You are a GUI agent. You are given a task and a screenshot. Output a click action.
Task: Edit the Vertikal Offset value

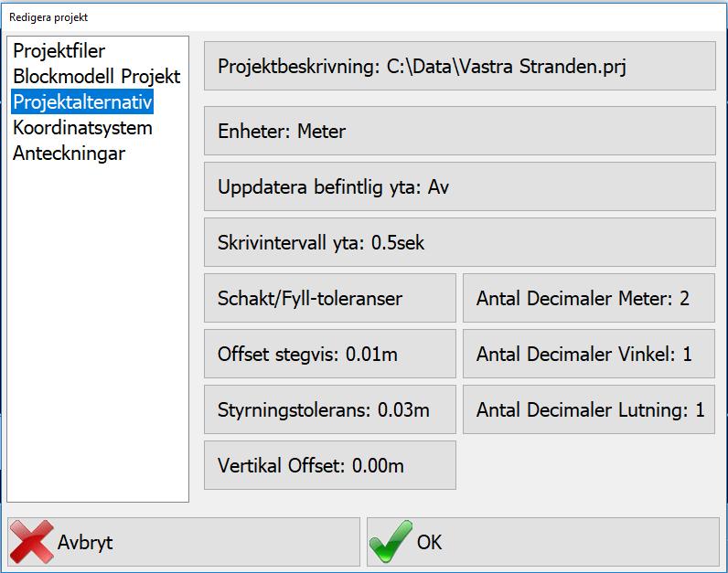pos(330,465)
